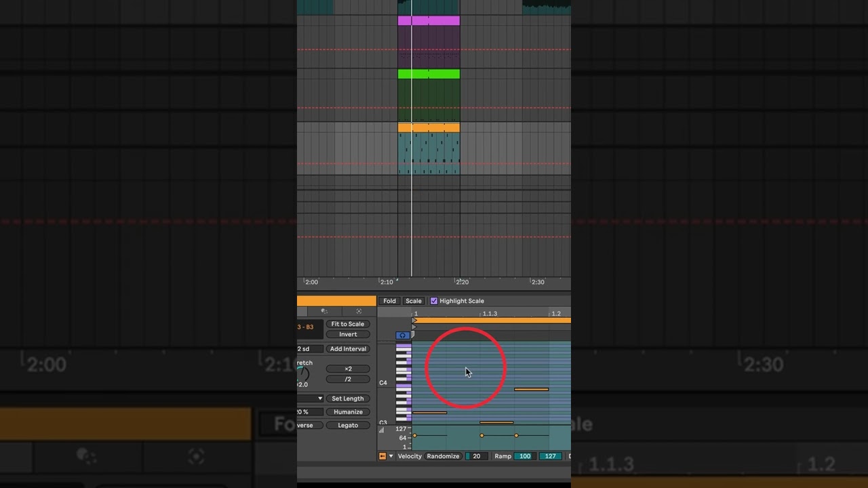Click the Ramp end value 127

pos(550,456)
